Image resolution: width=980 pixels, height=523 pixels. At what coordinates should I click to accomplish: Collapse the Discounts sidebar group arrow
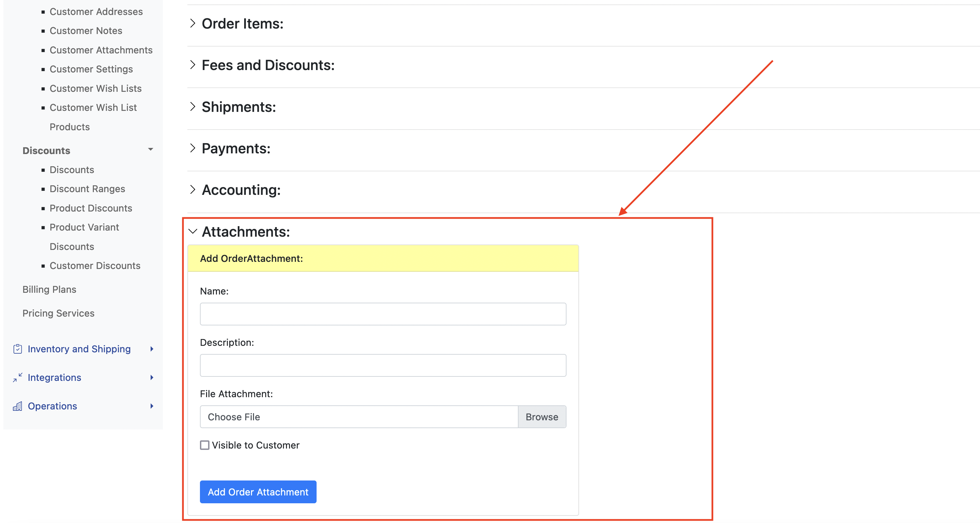151,150
